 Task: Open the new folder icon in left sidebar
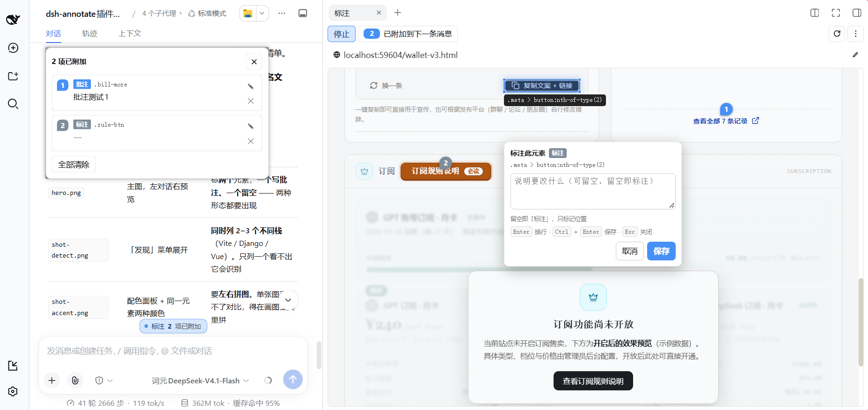(13, 76)
